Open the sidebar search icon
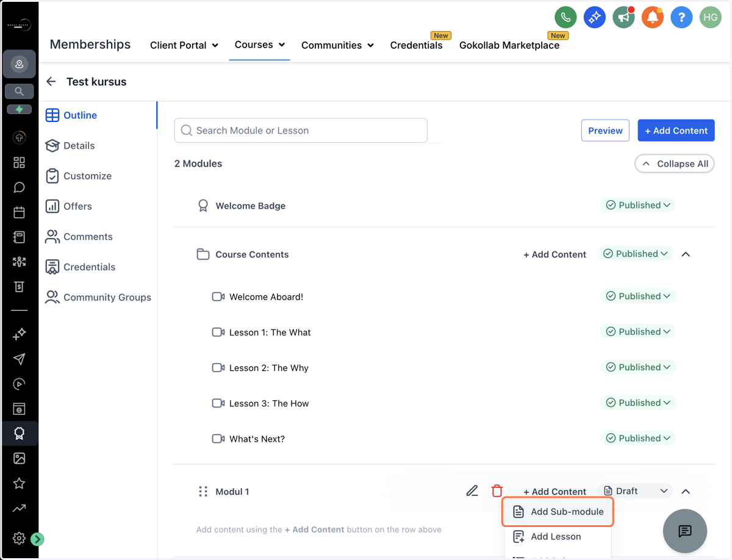Screen dimensions: 732x560 coord(19,92)
